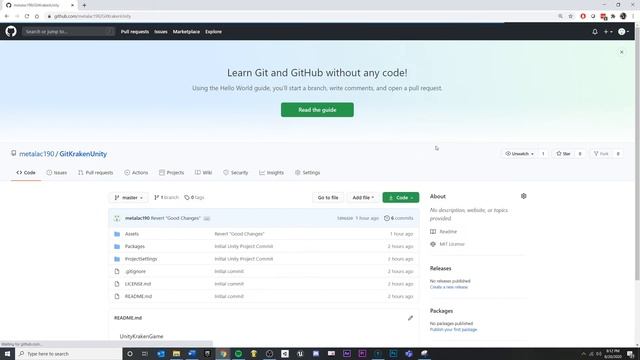
Task: Switch to the Insights tab
Action: tap(271, 173)
